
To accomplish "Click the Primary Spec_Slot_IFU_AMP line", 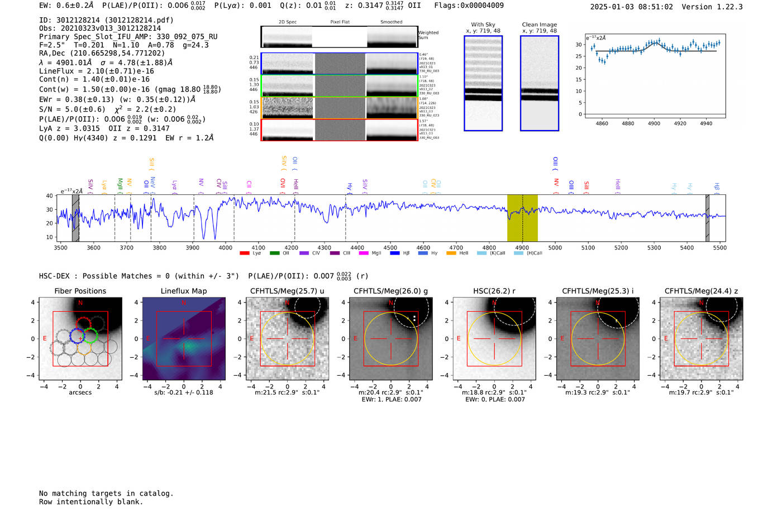I will coord(128,37).
